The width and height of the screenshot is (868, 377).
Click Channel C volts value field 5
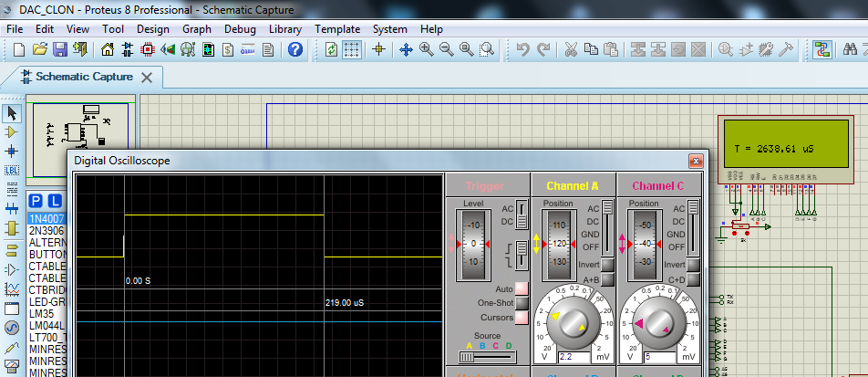pos(660,358)
